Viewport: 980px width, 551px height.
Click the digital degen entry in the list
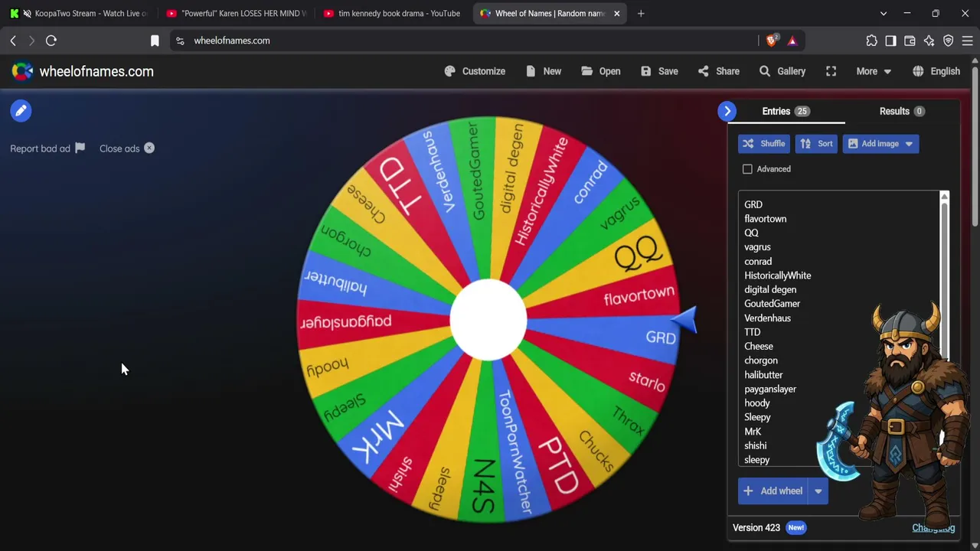coord(770,289)
